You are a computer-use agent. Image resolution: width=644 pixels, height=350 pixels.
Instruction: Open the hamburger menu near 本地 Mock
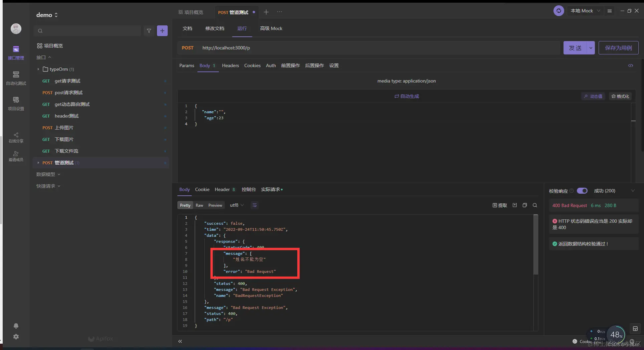coord(609,11)
